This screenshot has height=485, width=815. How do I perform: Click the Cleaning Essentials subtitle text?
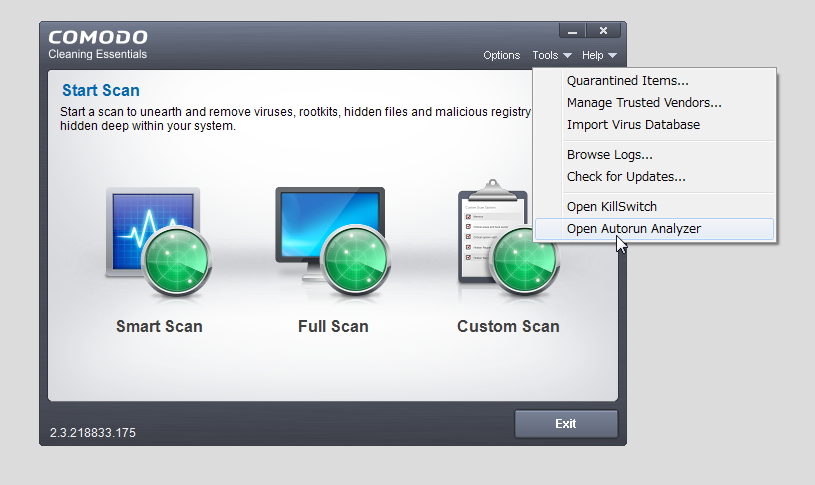pyautogui.click(x=98, y=54)
